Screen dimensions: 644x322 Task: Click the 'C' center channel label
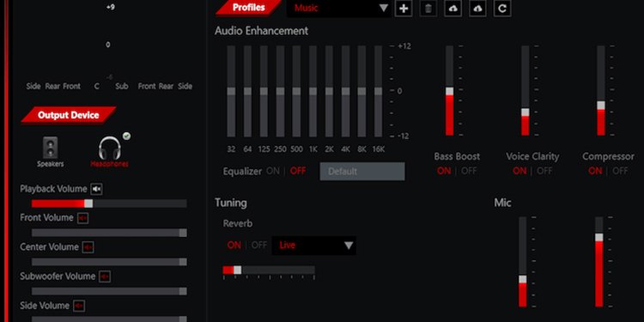(96, 86)
